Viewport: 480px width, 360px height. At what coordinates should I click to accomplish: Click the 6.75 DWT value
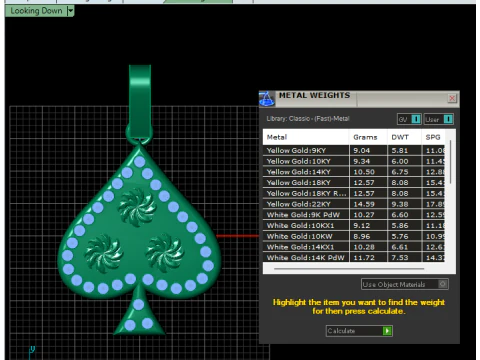pos(400,172)
